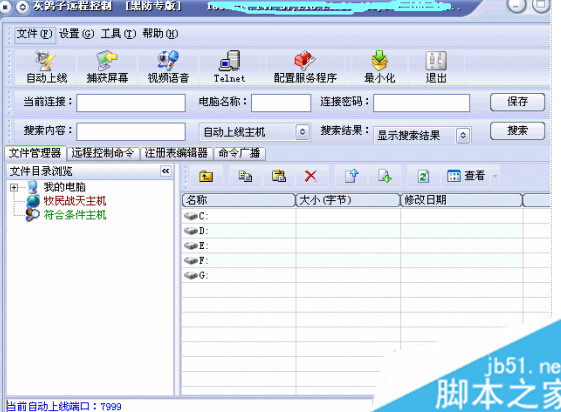561x412 pixels.
Task: Expand the 我的电脑 tree node
Action: coord(14,187)
